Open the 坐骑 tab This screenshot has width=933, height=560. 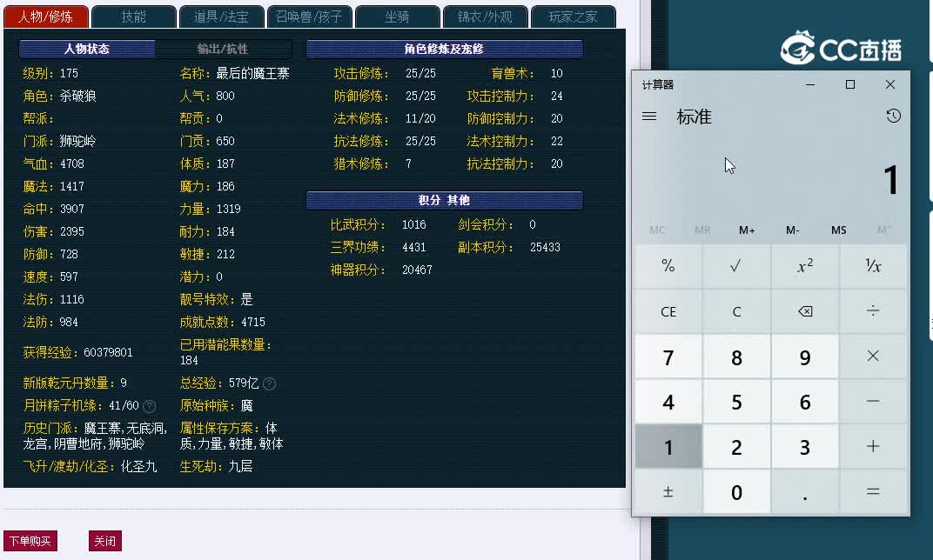click(397, 16)
